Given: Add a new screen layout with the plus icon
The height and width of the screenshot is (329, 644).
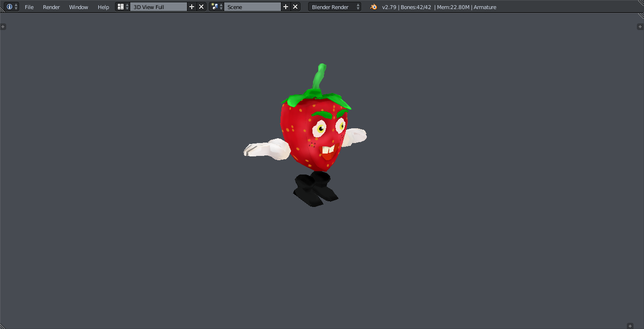Looking at the screenshot, I should pyautogui.click(x=192, y=7).
